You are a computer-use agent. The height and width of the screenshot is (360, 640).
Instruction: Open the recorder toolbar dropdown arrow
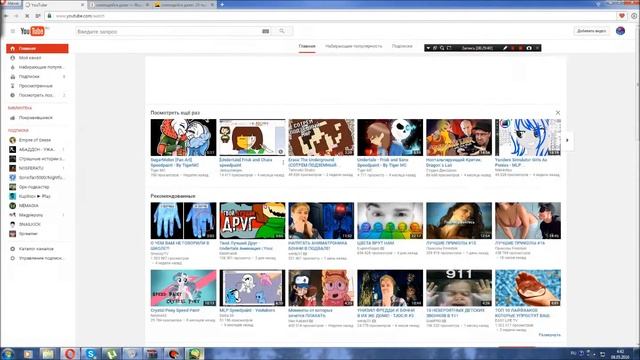tap(428, 48)
